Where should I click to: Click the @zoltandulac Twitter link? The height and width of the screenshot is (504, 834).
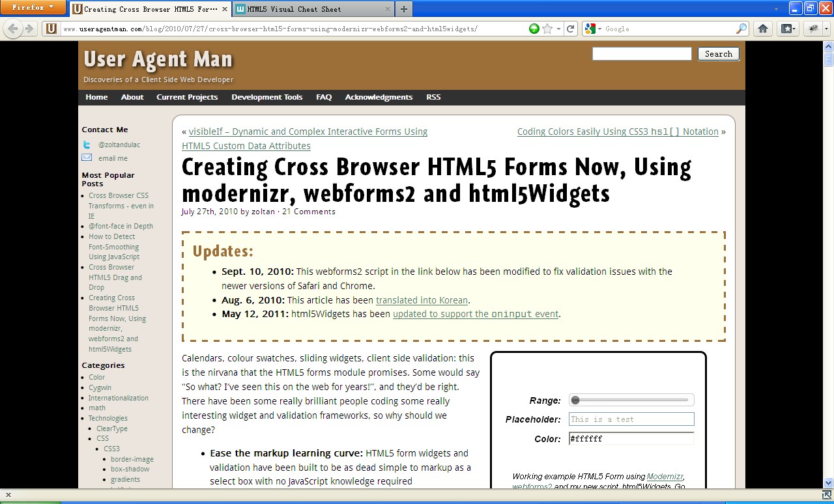click(119, 145)
